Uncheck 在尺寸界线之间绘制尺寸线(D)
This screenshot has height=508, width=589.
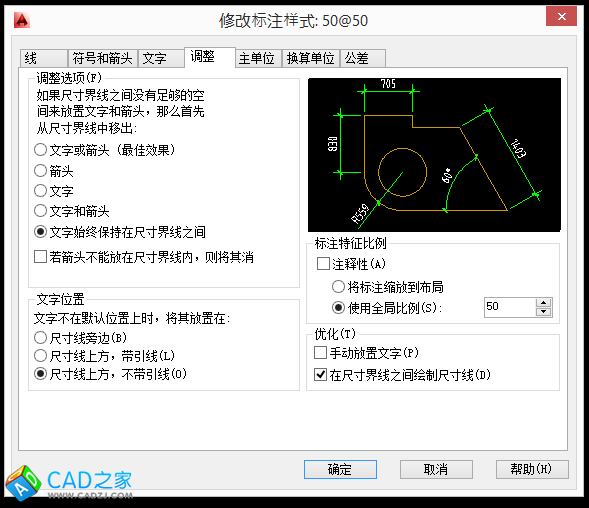(x=320, y=375)
